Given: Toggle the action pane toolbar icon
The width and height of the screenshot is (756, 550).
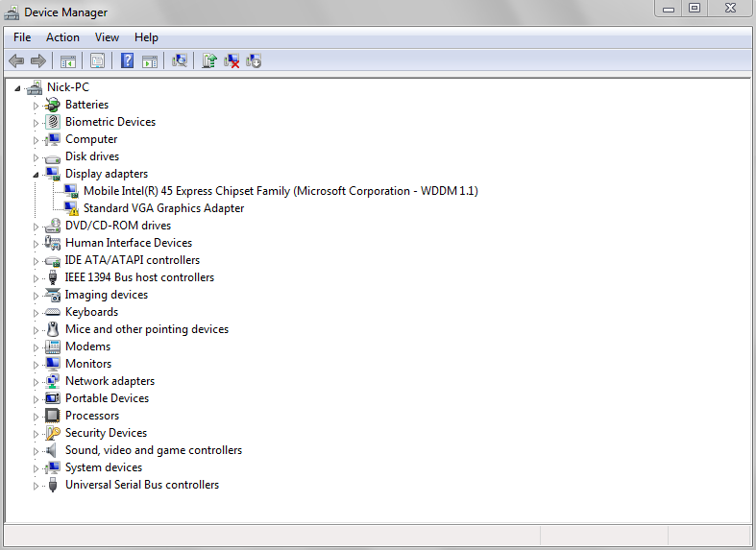Looking at the screenshot, I should (150, 61).
